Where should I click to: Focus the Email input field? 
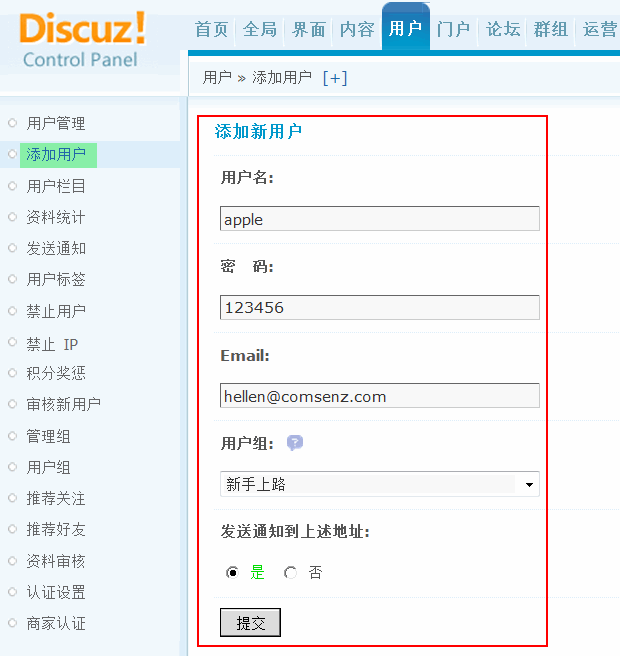379,396
